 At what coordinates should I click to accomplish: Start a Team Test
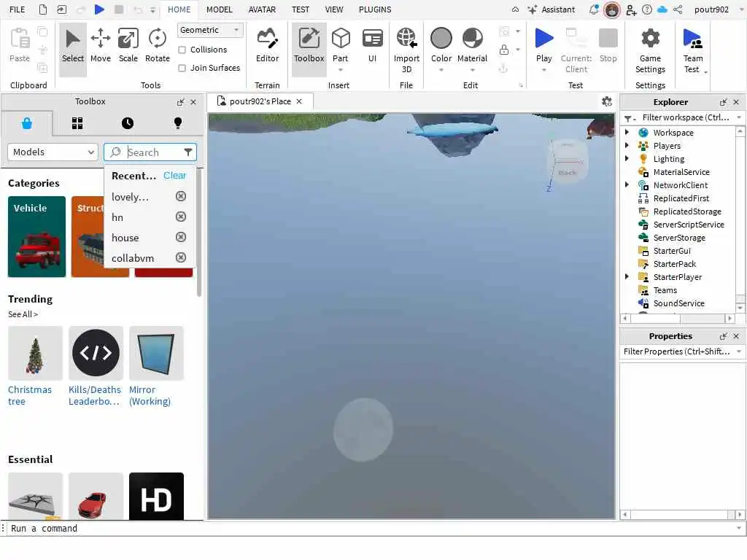(693, 50)
